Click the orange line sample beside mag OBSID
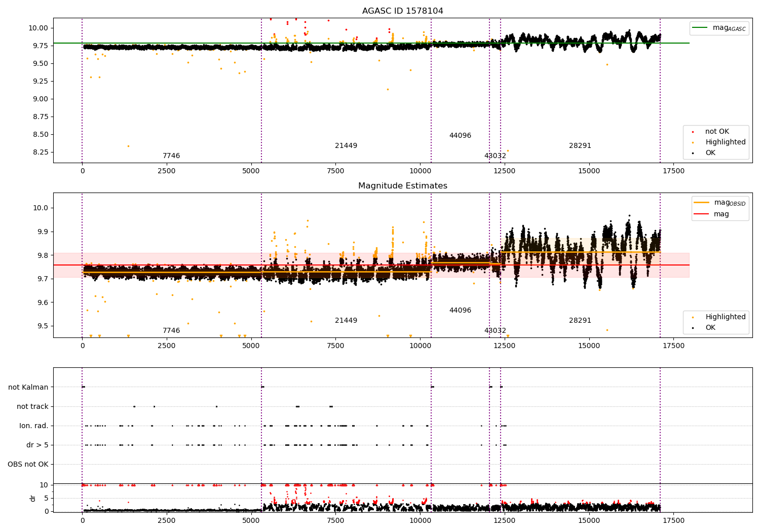 [702, 203]
